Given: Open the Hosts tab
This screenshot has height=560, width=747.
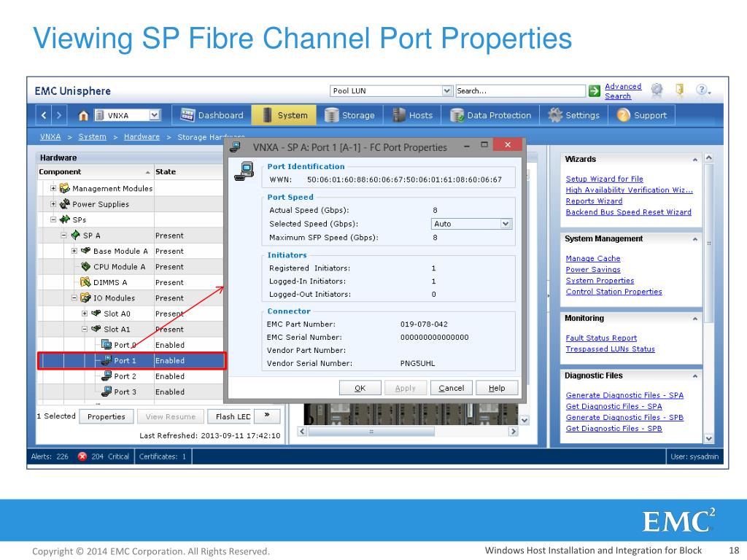Looking at the screenshot, I should tap(412, 115).
